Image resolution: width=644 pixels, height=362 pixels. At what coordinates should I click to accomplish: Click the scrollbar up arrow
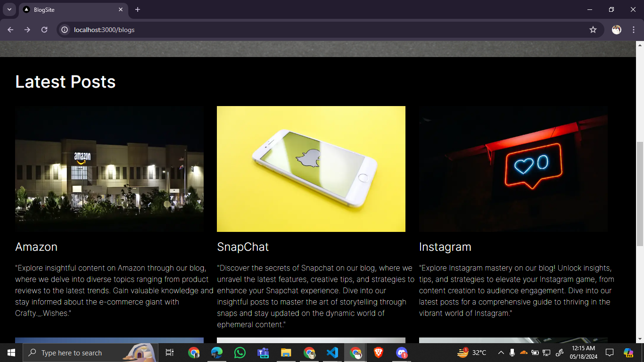point(640,45)
